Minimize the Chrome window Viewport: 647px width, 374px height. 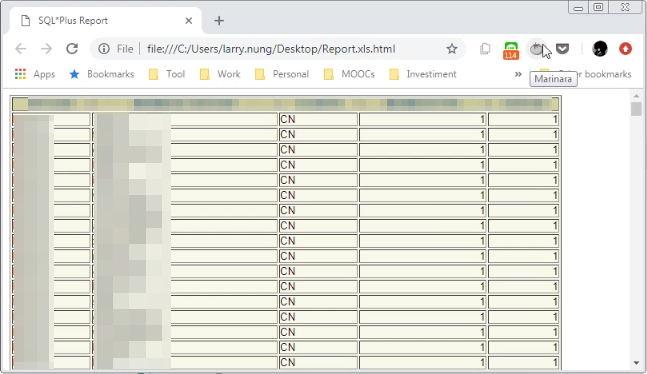pyautogui.click(x=578, y=8)
